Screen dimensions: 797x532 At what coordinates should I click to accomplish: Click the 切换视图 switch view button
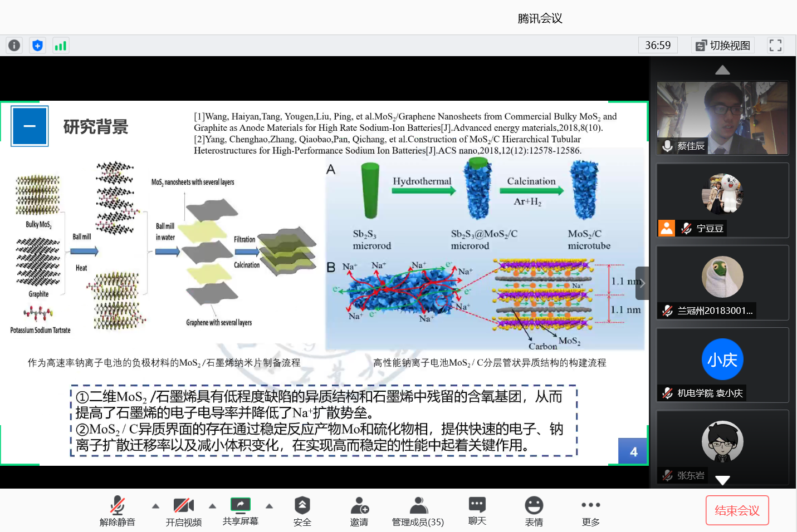click(723, 46)
